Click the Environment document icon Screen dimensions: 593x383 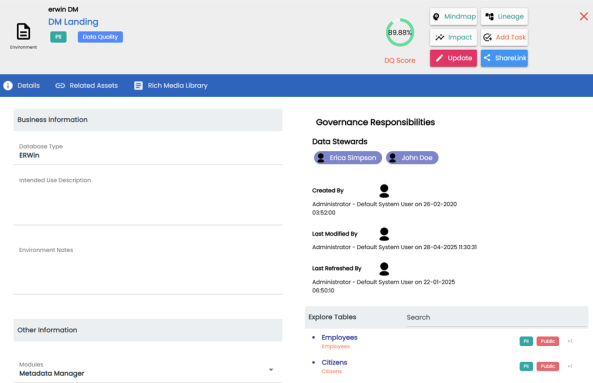(x=23, y=31)
